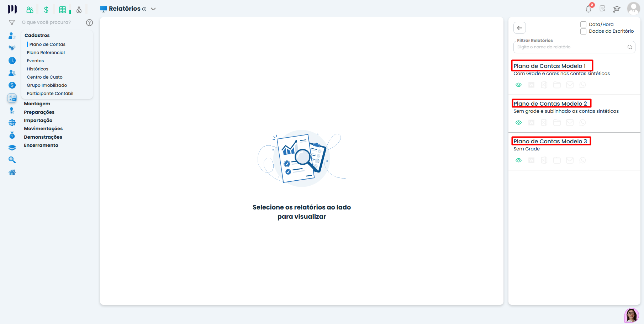Export Plano de Contas Modelo 2 to Word

click(531, 123)
